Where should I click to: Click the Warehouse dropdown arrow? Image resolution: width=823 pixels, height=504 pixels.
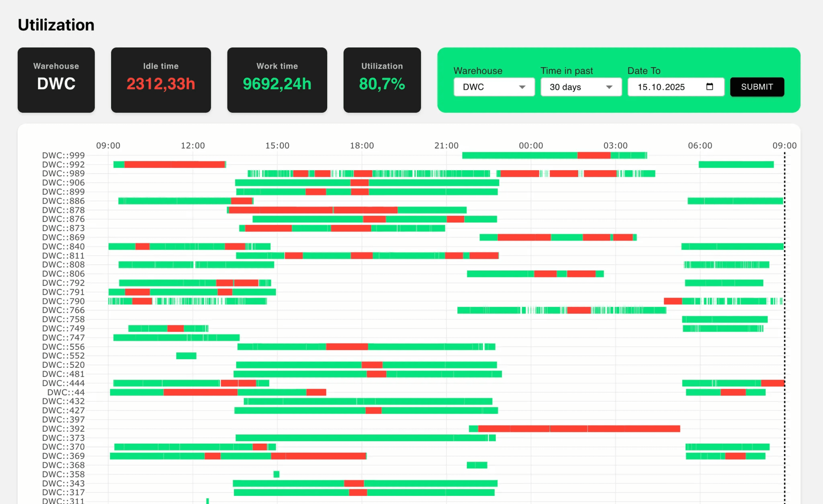tap(522, 87)
